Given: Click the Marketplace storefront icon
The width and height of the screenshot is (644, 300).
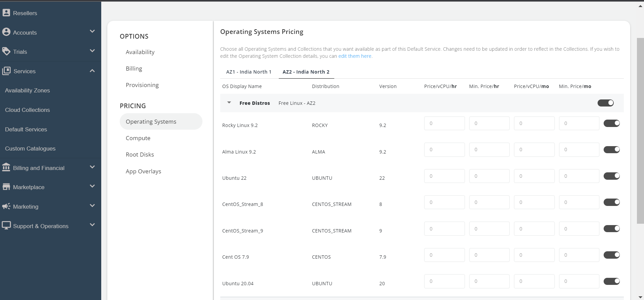Looking at the screenshot, I should coord(6,187).
